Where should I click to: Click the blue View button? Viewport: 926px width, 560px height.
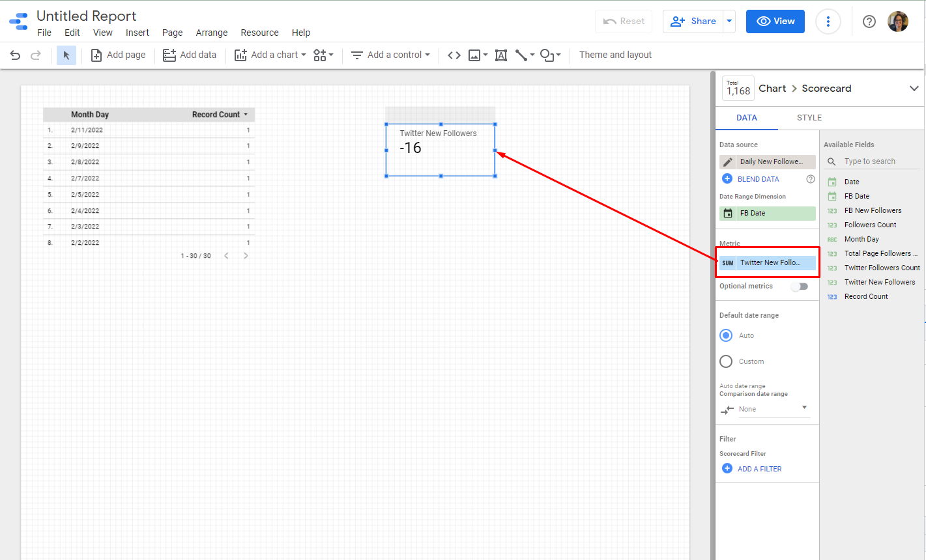pyautogui.click(x=775, y=21)
